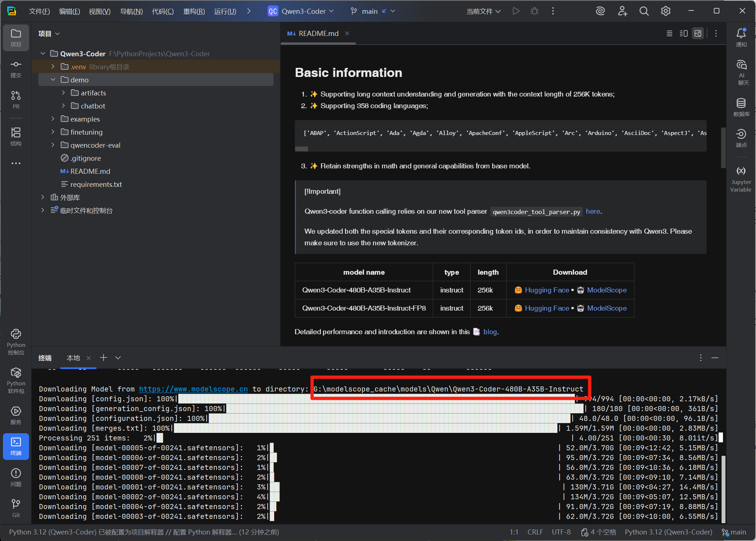Viewport: 756px width, 541px height.
Task: Open the Structure tool window
Action: [x=16, y=136]
